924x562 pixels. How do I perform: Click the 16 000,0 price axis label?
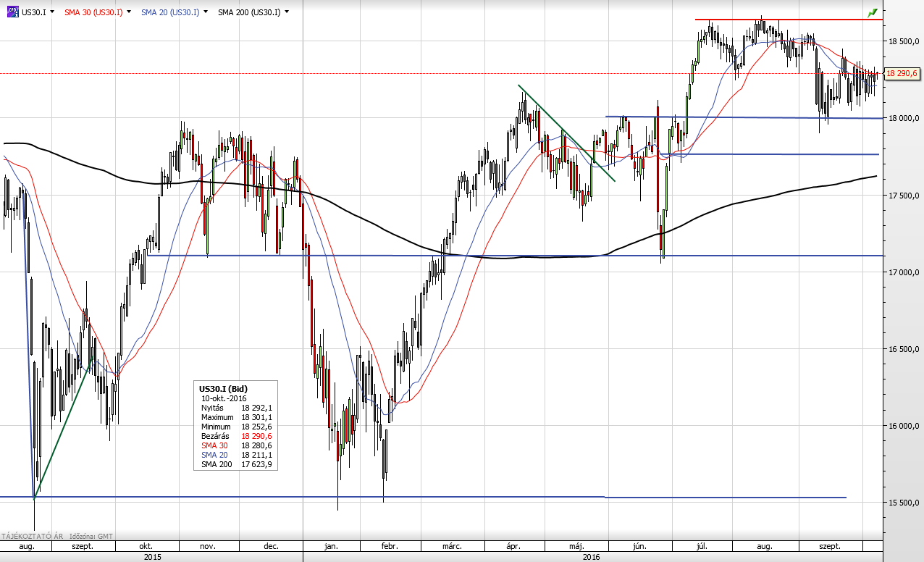click(x=903, y=426)
